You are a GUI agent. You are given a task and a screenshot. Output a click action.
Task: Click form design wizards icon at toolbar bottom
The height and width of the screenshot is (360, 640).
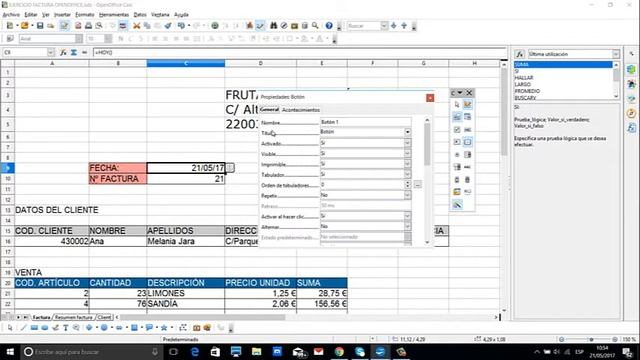coord(457,205)
